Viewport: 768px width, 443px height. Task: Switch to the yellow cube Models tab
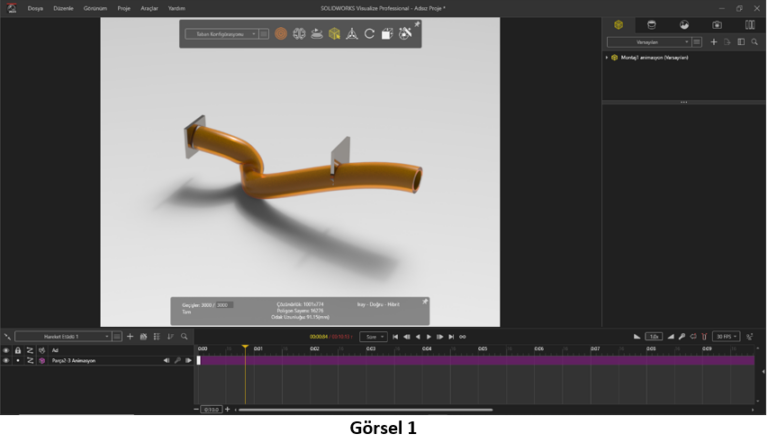click(x=619, y=25)
